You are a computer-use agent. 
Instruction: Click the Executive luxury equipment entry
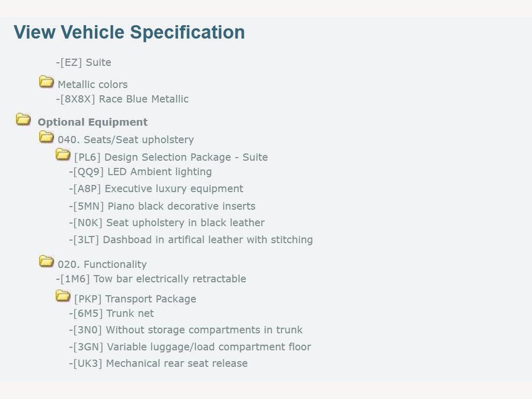(156, 189)
